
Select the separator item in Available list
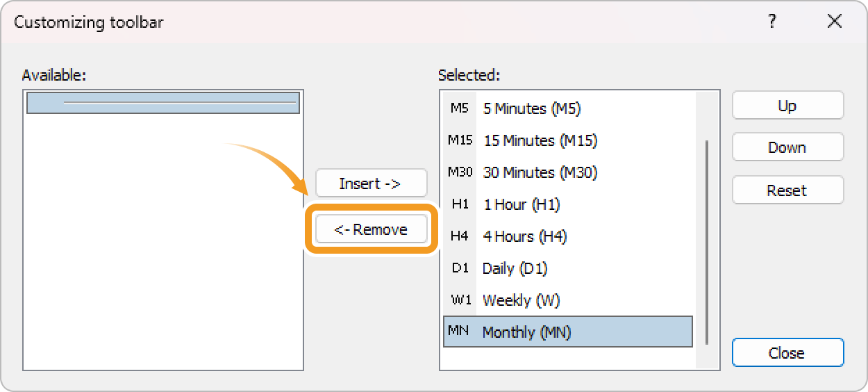[x=163, y=103]
